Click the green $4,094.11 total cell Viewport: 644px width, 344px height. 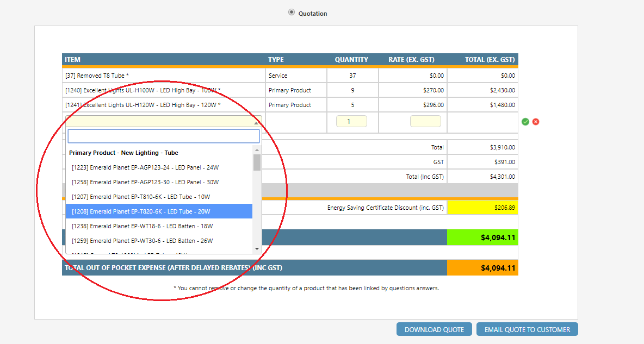pos(482,237)
